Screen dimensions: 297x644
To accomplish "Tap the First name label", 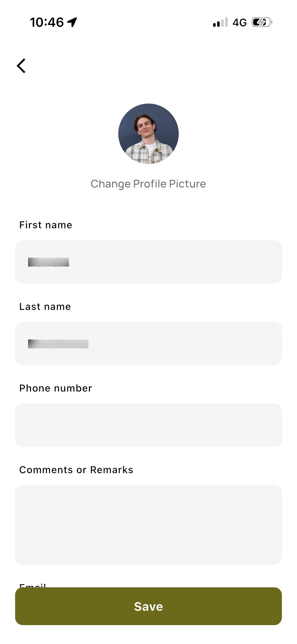I will coord(45,225).
